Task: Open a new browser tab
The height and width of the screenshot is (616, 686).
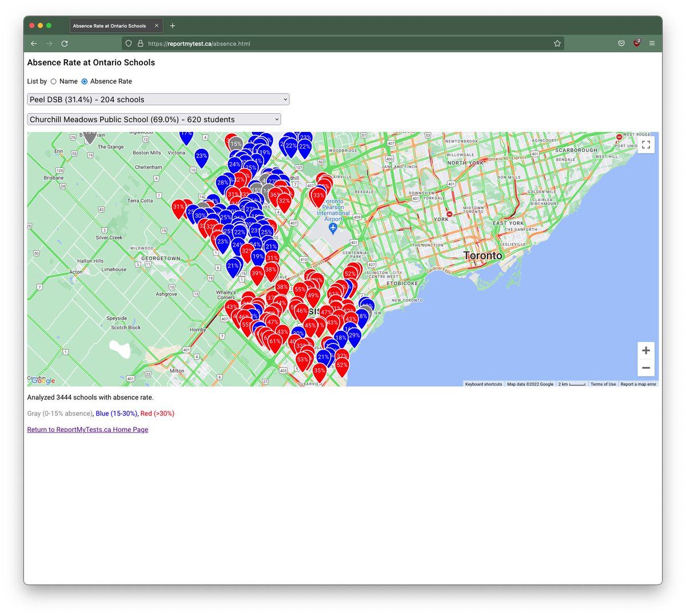Action: click(173, 26)
